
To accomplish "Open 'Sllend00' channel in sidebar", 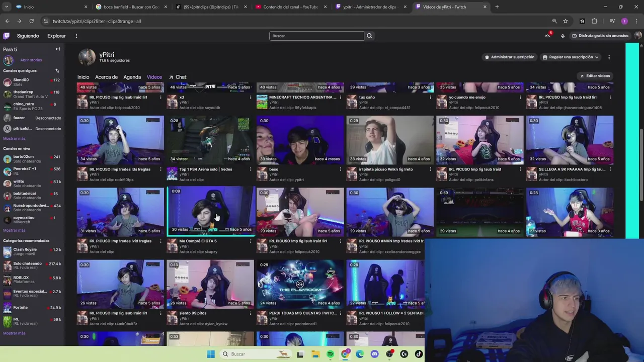I will click(x=31, y=82).
